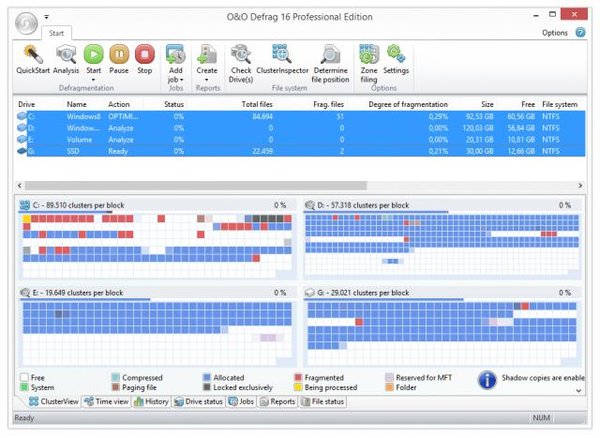Open the Reports tab
The height and width of the screenshot is (438, 600).
coord(277,401)
